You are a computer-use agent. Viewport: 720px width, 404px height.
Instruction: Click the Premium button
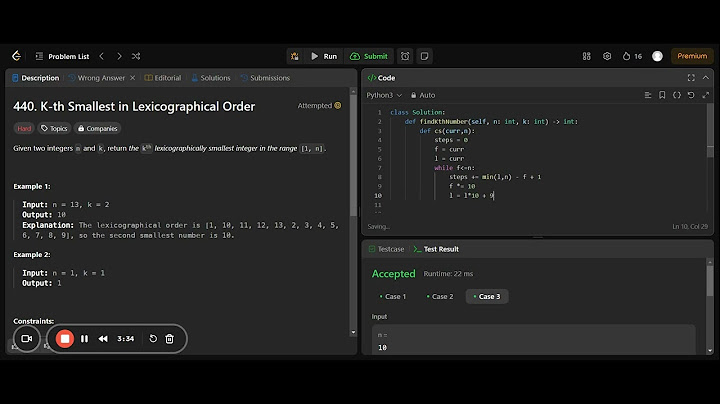(692, 56)
